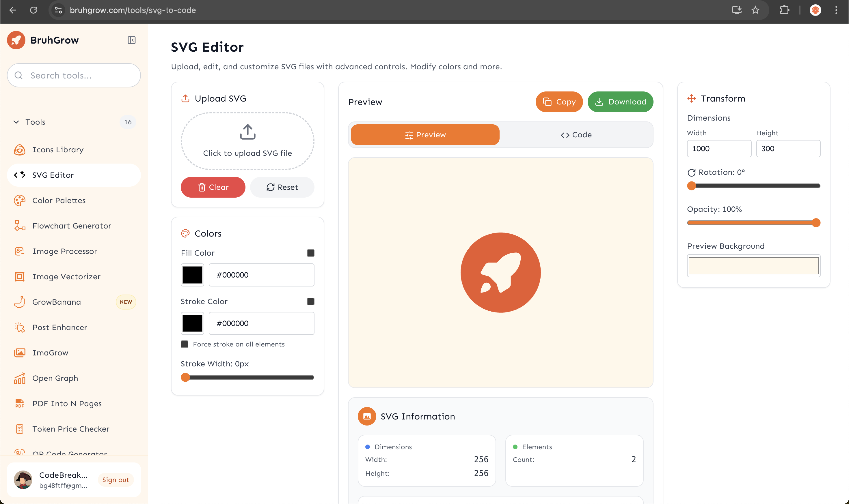The width and height of the screenshot is (849, 504).
Task: Clear the uploaded SVG
Action: pyautogui.click(x=213, y=187)
